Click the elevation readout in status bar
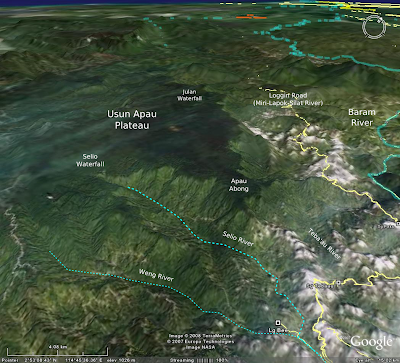This screenshot has width=400, height=363. point(121,360)
